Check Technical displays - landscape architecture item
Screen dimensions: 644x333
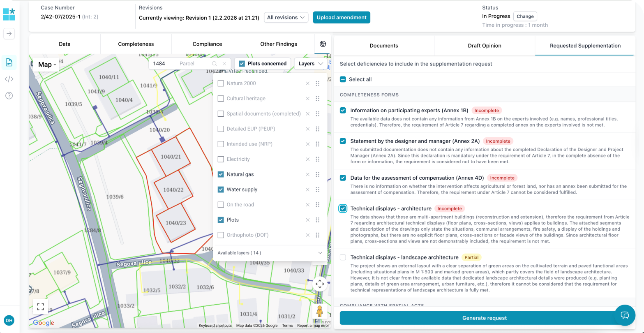343,257
